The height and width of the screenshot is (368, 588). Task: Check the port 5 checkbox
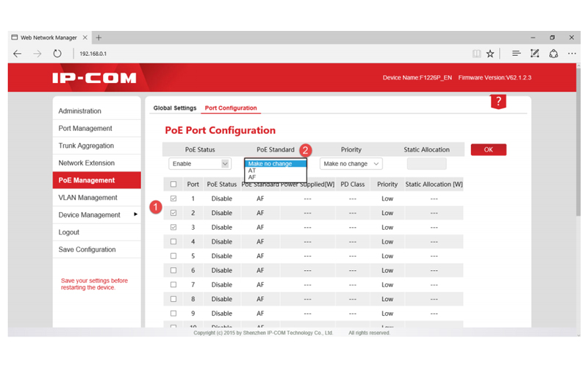click(x=173, y=256)
